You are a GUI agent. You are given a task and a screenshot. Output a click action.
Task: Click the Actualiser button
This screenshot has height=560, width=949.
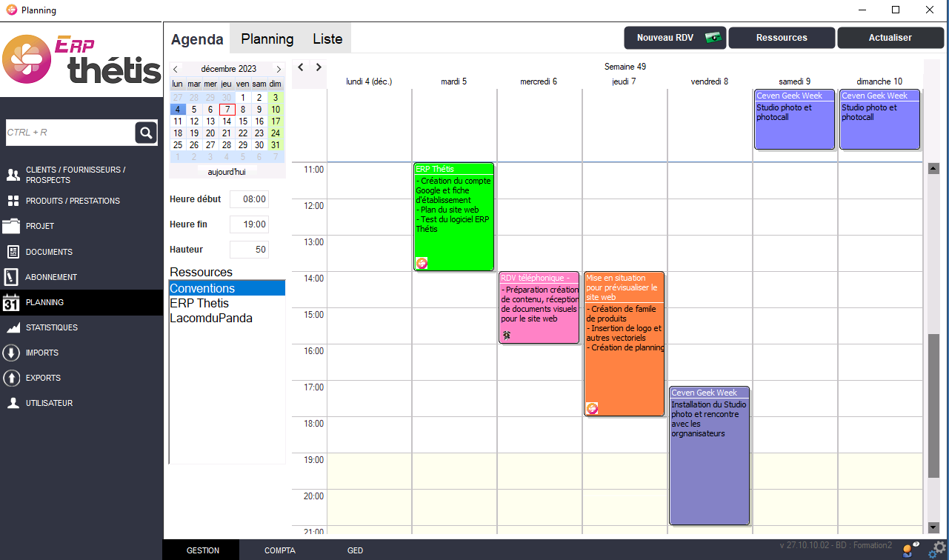tap(890, 38)
